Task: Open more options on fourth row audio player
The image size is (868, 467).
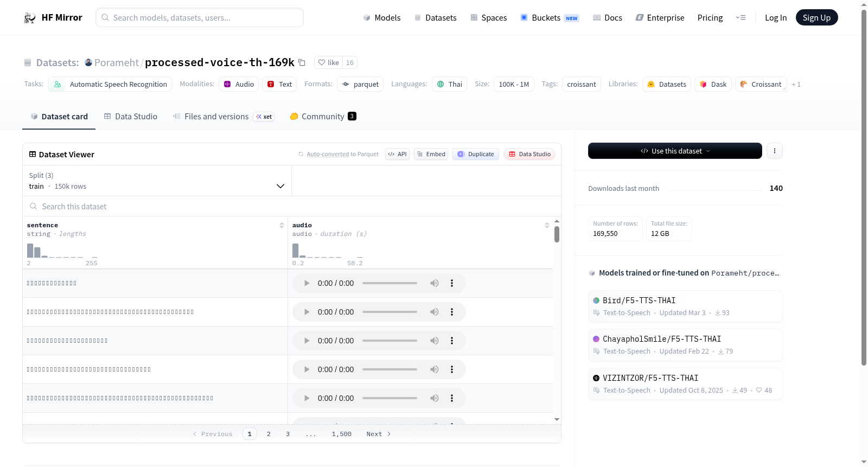Action: [x=452, y=369]
